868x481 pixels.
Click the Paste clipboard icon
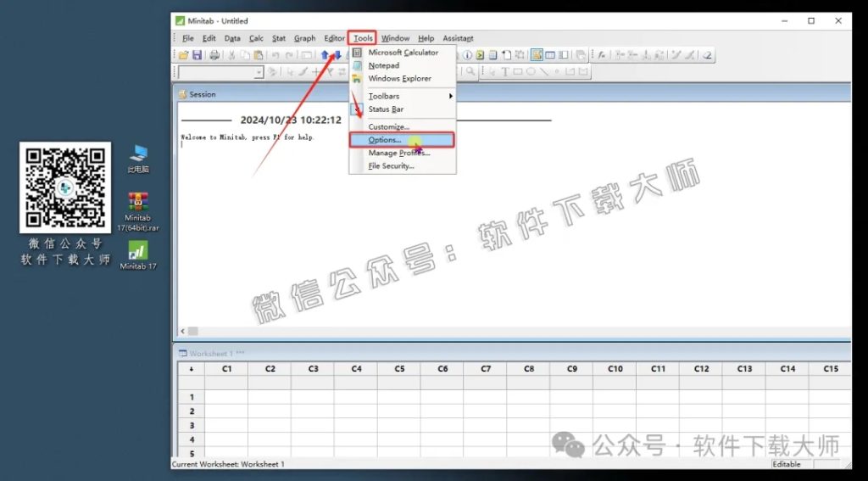pos(258,55)
